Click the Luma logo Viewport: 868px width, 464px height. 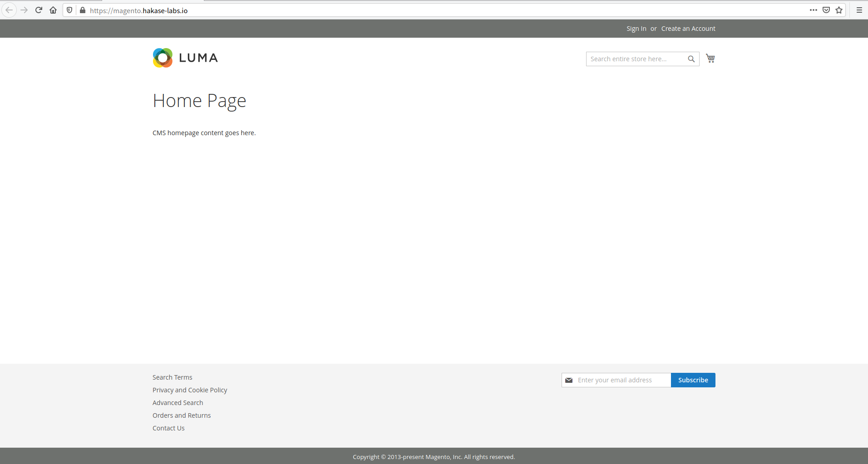click(x=185, y=58)
